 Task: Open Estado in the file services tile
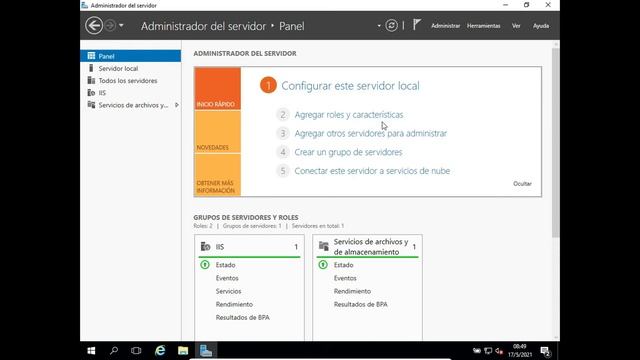343,265
